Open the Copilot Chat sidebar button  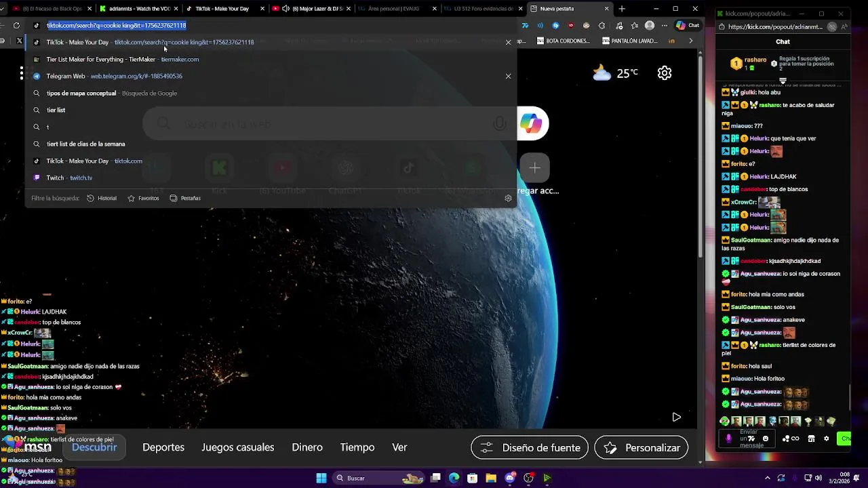688,25
